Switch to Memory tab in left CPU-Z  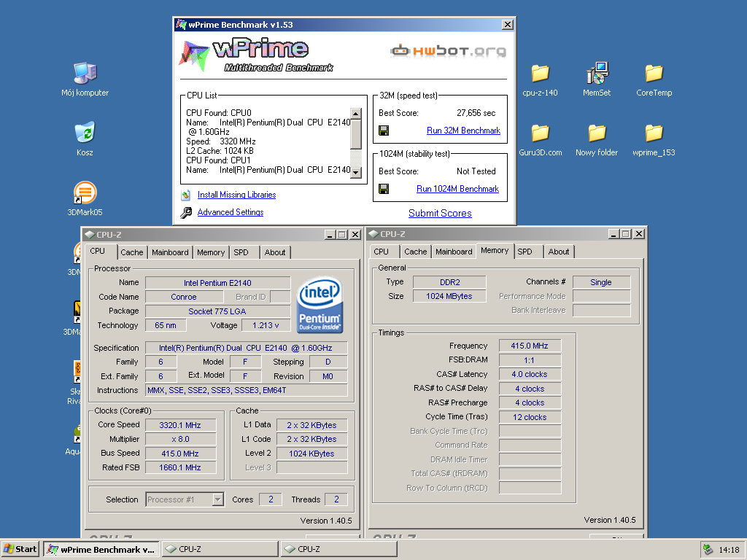tap(211, 252)
